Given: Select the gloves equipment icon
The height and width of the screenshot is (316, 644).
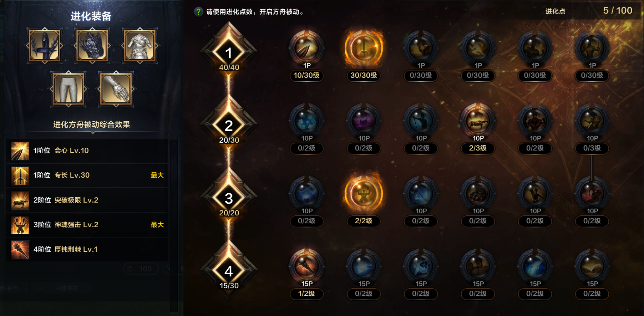Looking at the screenshot, I should pos(116,89).
